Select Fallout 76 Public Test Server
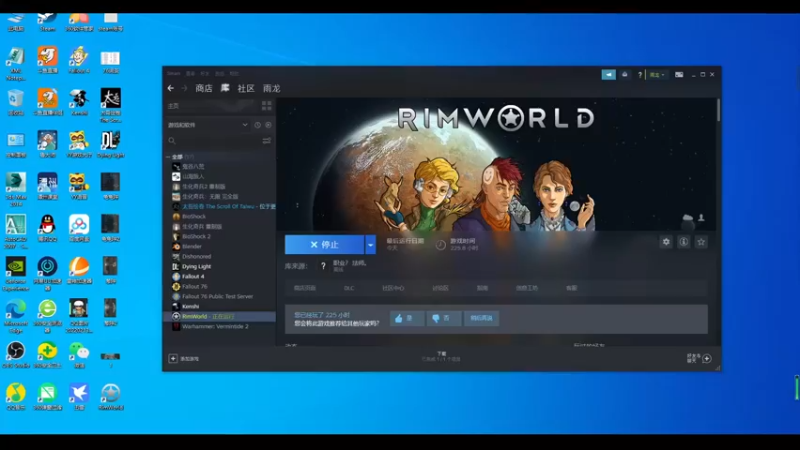Image resolution: width=800 pixels, height=450 pixels. (217, 296)
